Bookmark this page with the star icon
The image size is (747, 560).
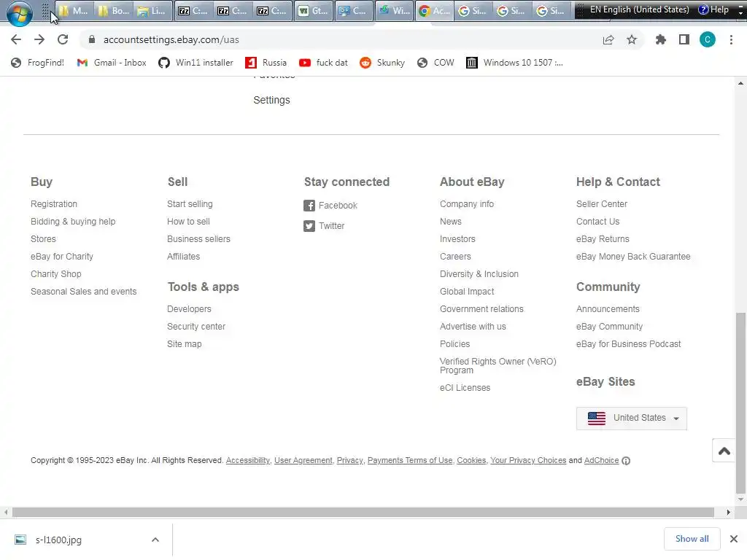click(x=632, y=39)
